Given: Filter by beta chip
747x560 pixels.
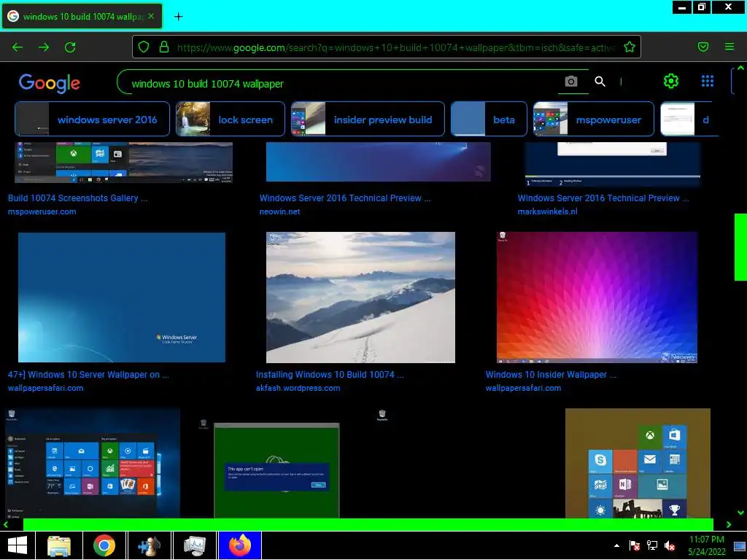Looking at the screenshot, I should click(489, 119).
